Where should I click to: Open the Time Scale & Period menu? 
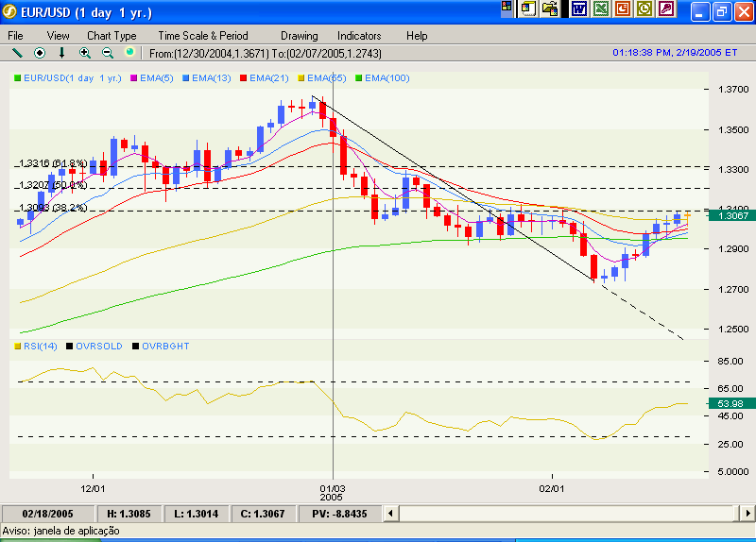[203, 36]
